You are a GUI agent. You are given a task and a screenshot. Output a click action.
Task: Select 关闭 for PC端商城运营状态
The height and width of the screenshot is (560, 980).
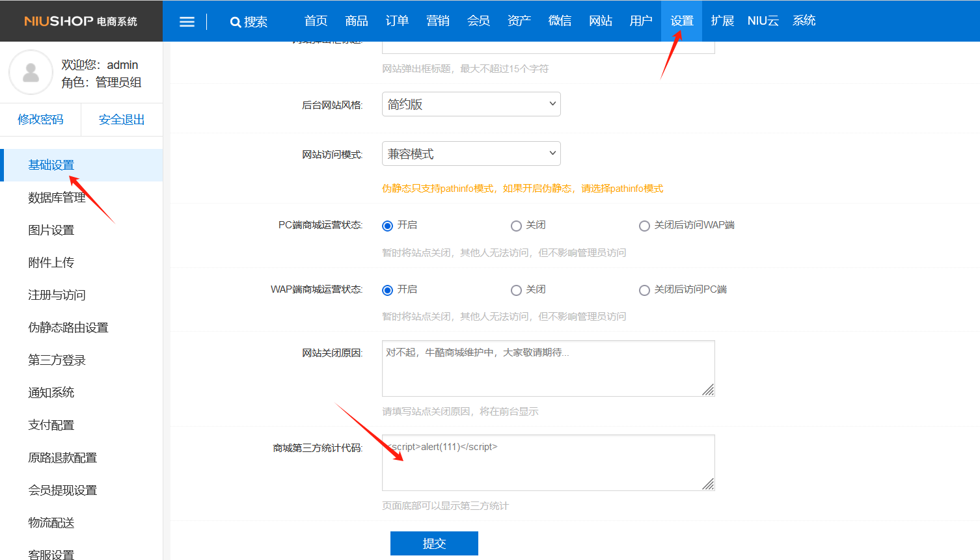pyautogui.click(x=516, y=226)
